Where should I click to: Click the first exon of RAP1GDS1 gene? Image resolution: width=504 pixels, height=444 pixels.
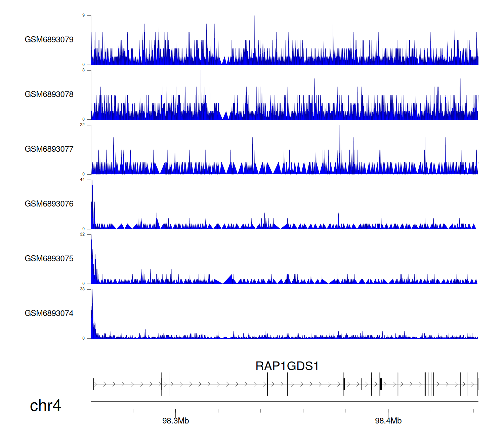click(94, 384)
